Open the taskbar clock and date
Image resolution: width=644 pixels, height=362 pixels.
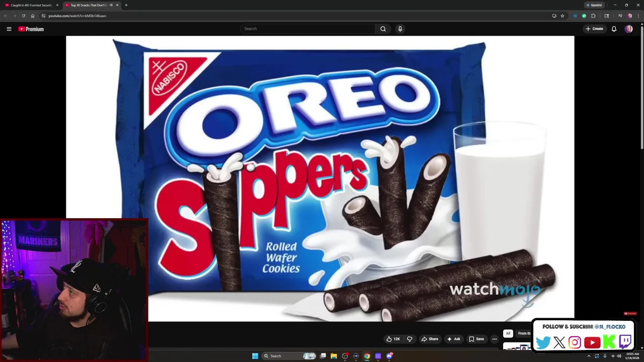tap(632, 356)
